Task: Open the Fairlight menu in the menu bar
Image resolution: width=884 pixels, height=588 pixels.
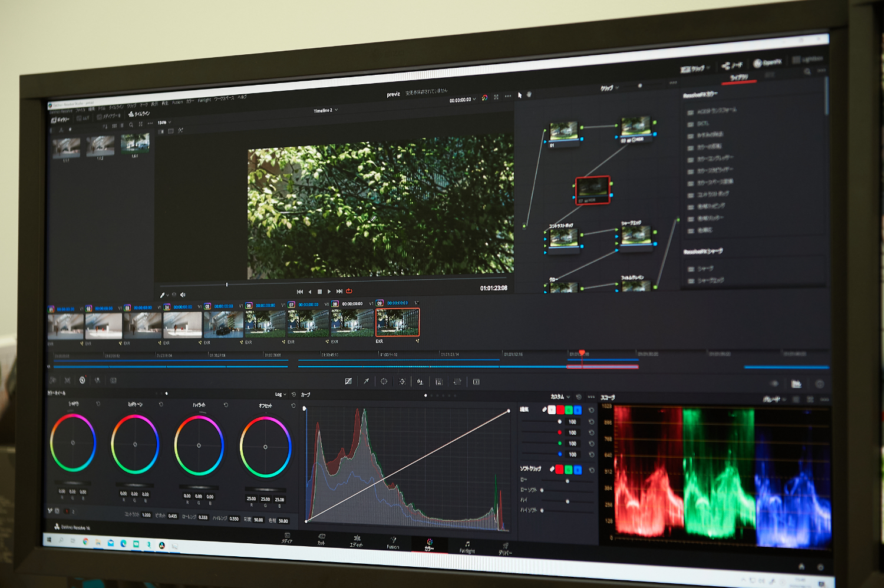Action: click(x=204, y=100)
